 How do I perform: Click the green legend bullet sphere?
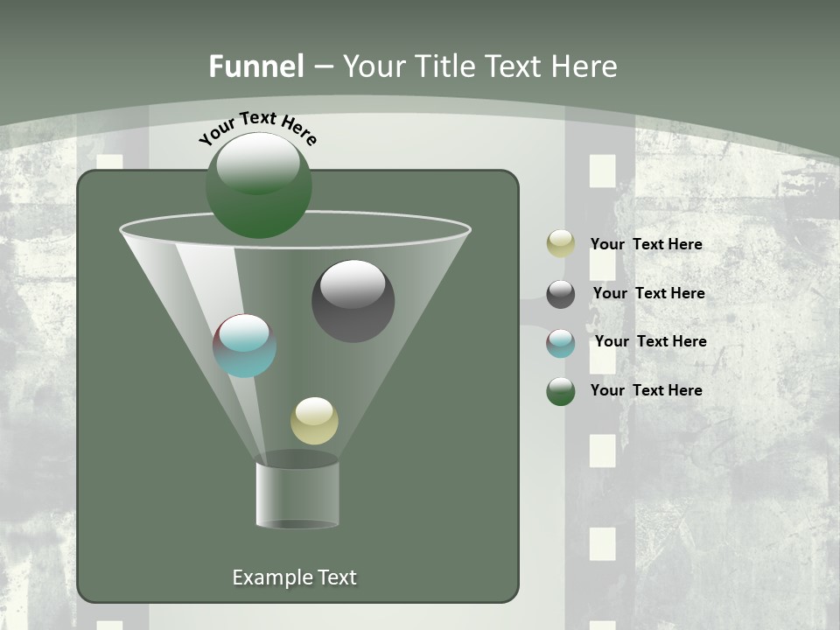[562, 390]
